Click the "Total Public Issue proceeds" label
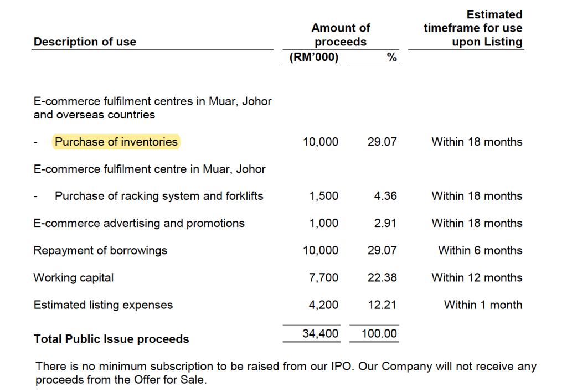Viewport: 567px width, 392px height. (x=111, y=339)
